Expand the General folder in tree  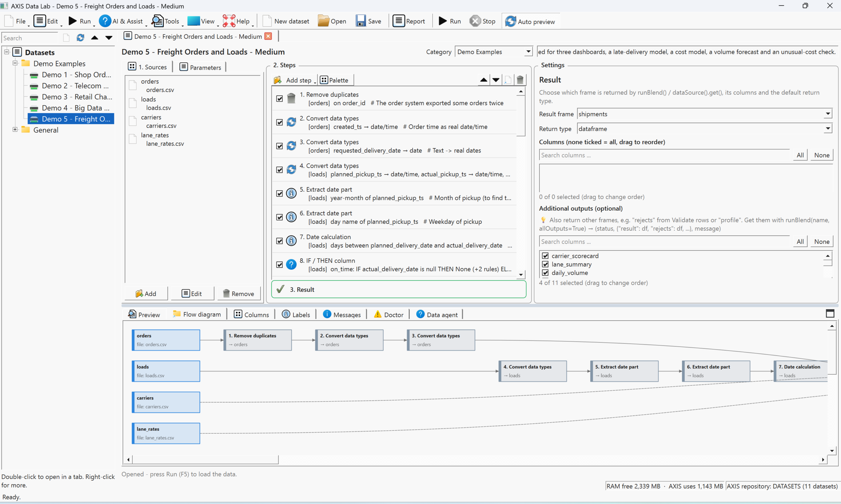click(x=15, y=130)
